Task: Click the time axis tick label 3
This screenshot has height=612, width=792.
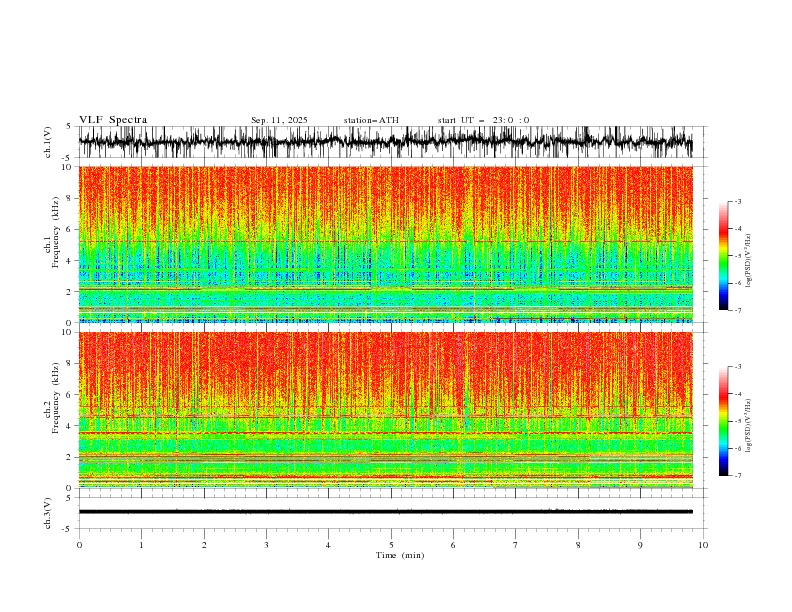Action: pyautogui.click(x=266, y=545)
